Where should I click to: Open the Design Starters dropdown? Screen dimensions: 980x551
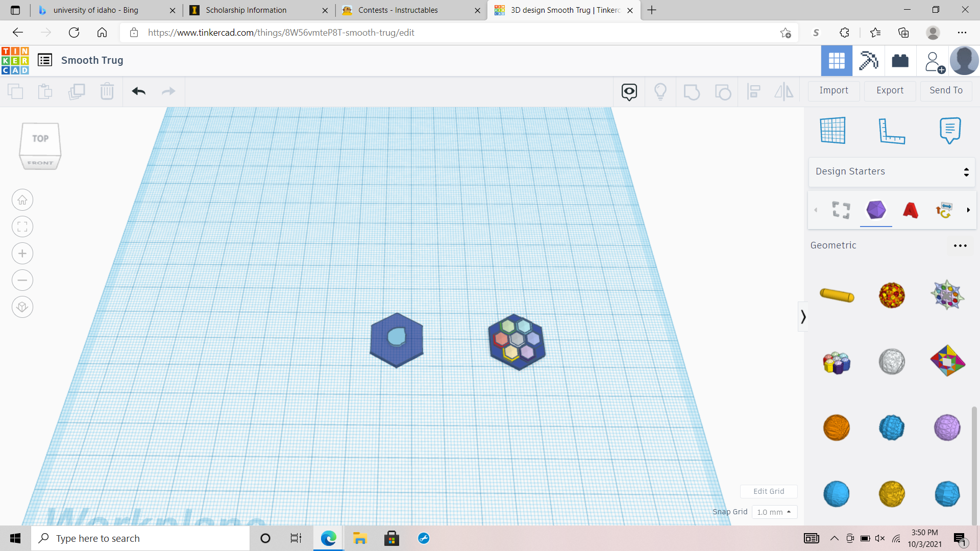[x=891, y=171]
